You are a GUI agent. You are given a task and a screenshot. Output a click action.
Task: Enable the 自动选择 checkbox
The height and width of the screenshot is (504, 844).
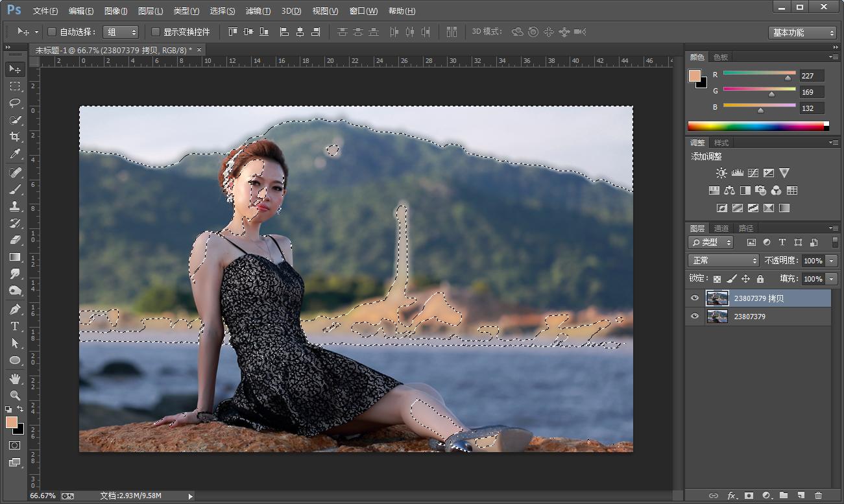[x=53, y=32]
